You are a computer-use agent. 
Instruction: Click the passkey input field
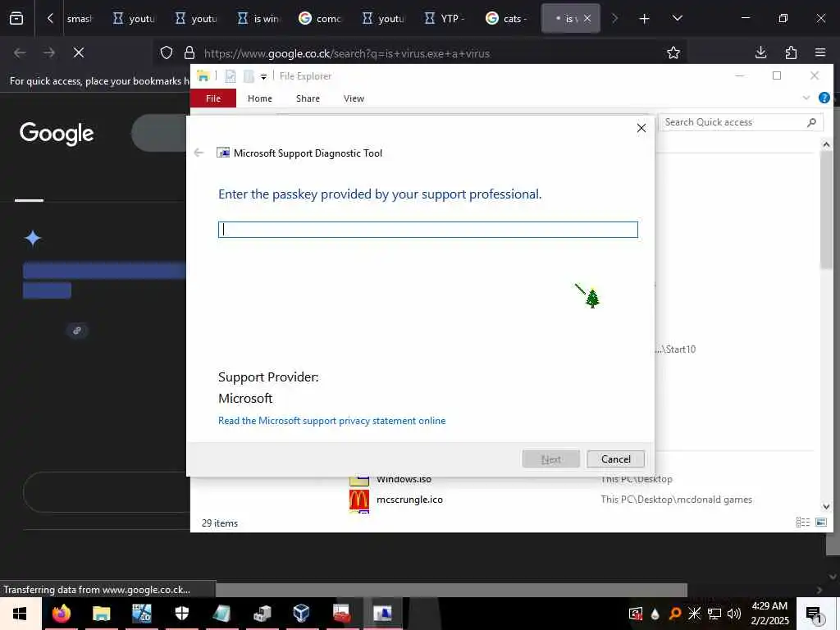(x=428, y=230)
